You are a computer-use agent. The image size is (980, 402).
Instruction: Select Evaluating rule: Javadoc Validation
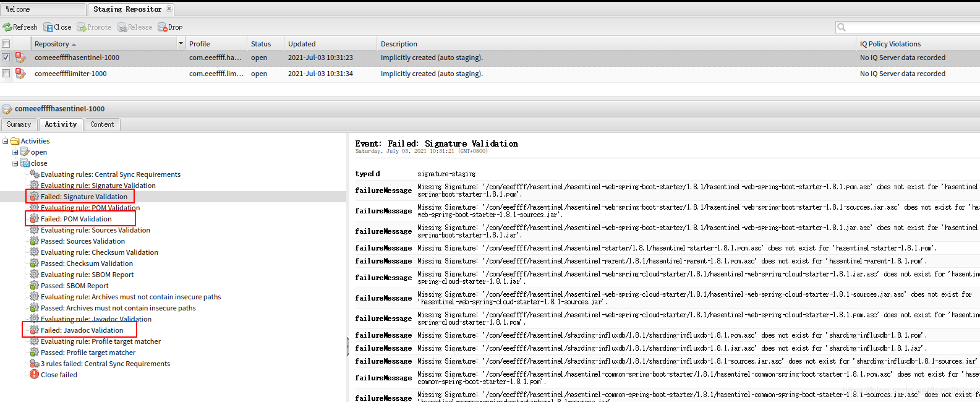[x=96, y=319]
